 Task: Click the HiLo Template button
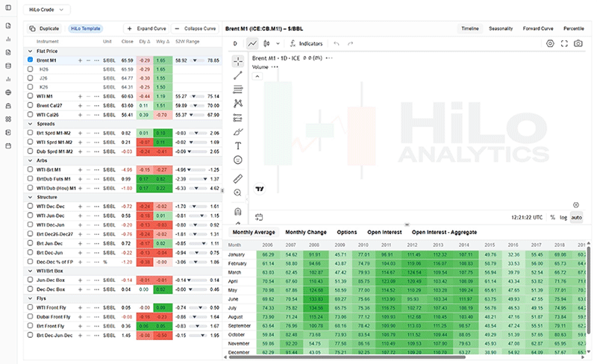pyautogui.click(x=85, y=28)
